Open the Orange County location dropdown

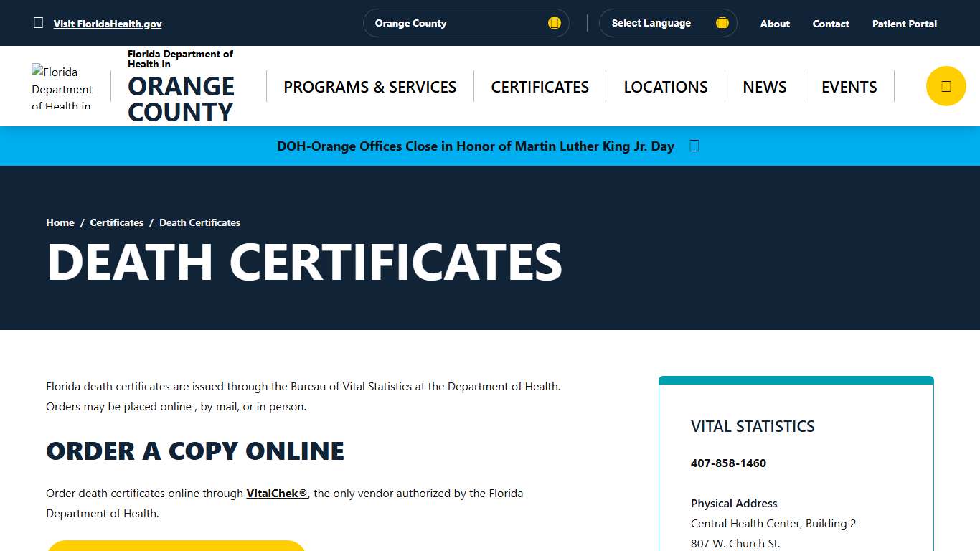click(x=466, y=22)
